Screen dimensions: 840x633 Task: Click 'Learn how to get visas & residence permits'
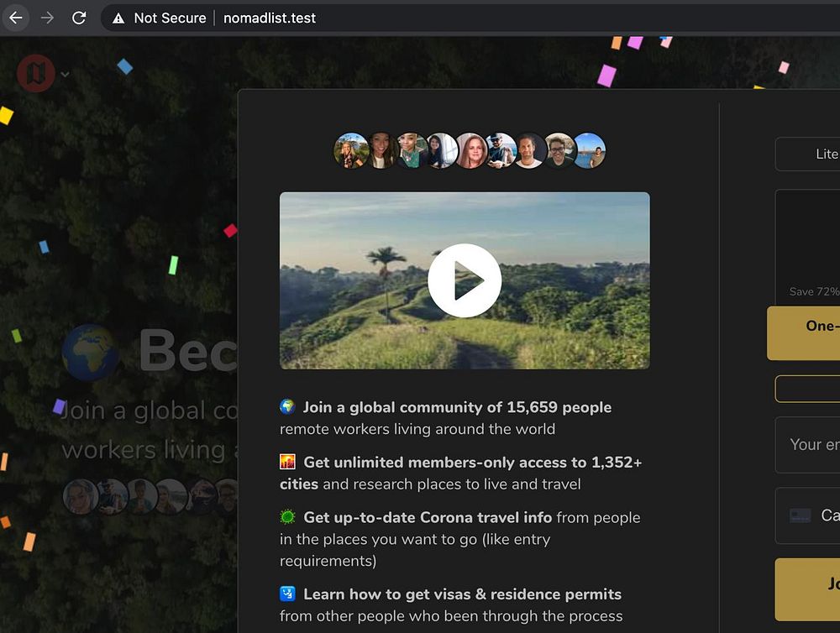click(462, 594)
